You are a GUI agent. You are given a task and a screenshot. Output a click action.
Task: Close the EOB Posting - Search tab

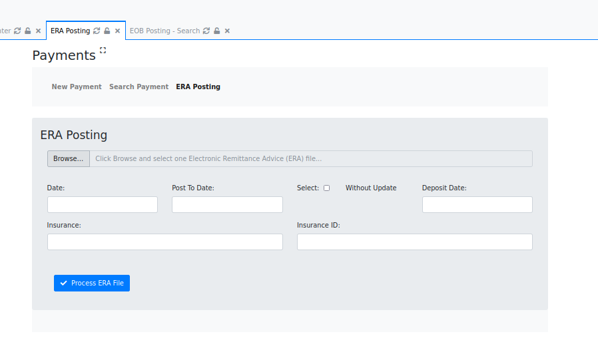click(227, 31)
